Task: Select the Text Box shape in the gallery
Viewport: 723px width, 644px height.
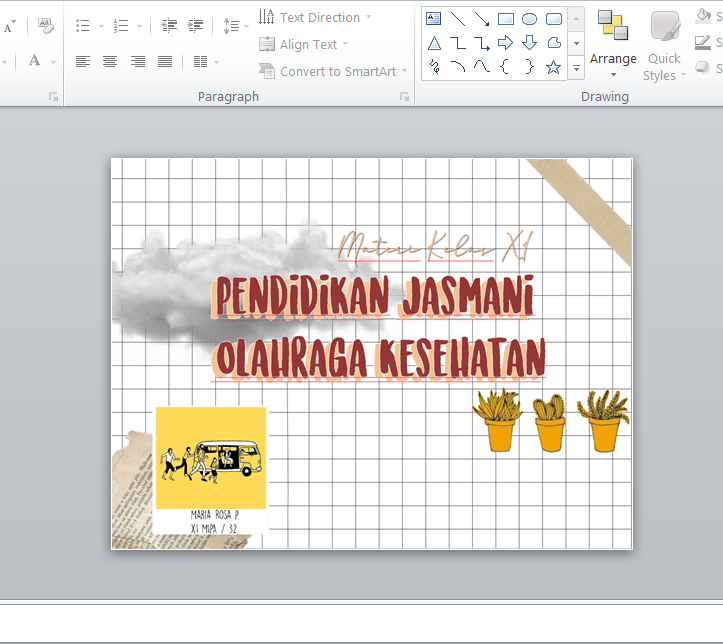Action: coord(433,18)
